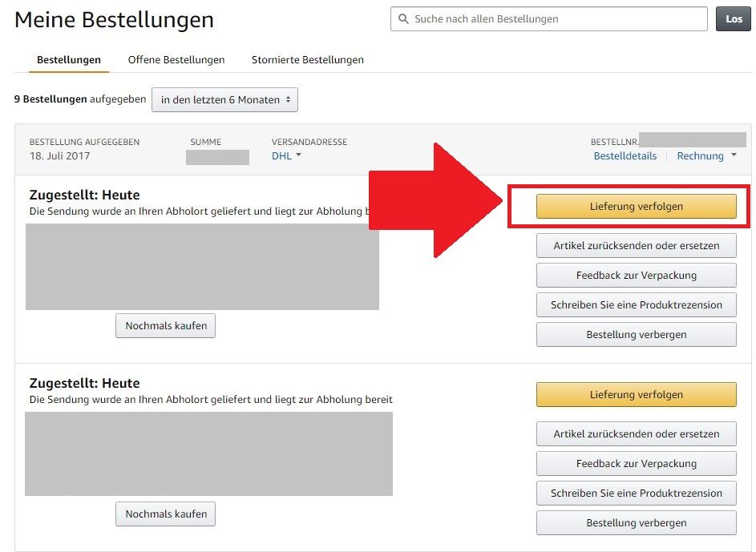Viewport: 756px width, 552px height.
Task: Switch to Offene Bestellungen tab
Action: (176, 60)
